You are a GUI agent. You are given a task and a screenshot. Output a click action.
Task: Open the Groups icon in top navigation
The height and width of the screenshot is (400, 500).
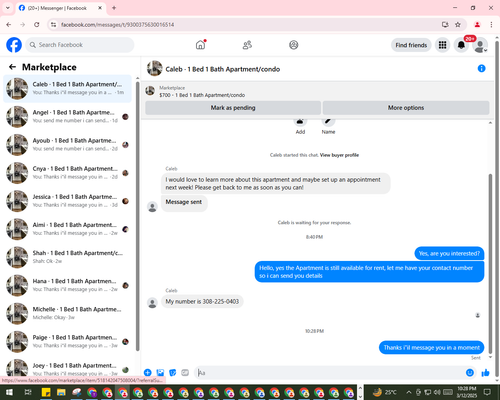point(294,45)
